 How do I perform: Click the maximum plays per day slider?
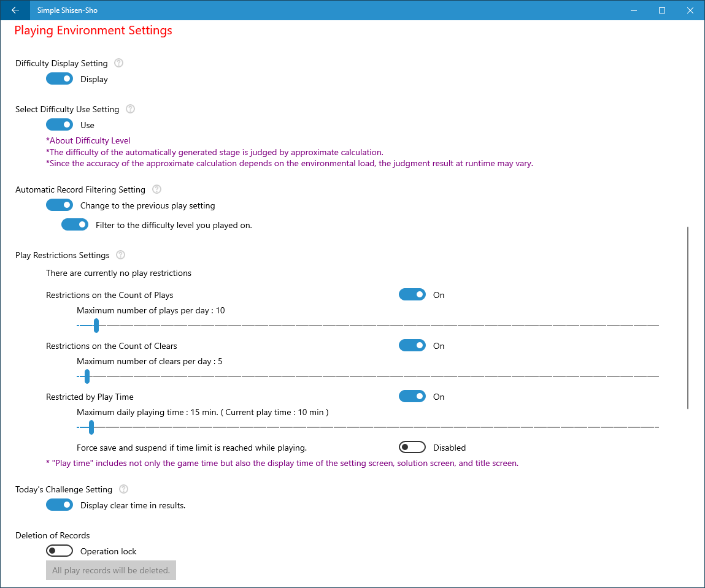[368, 325]
